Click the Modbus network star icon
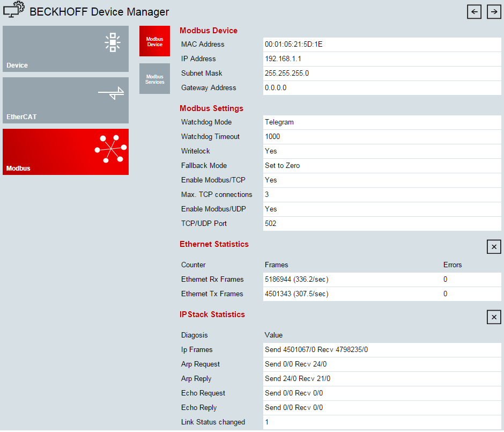The width and height of the screenshot is (504, 432). 111,149
